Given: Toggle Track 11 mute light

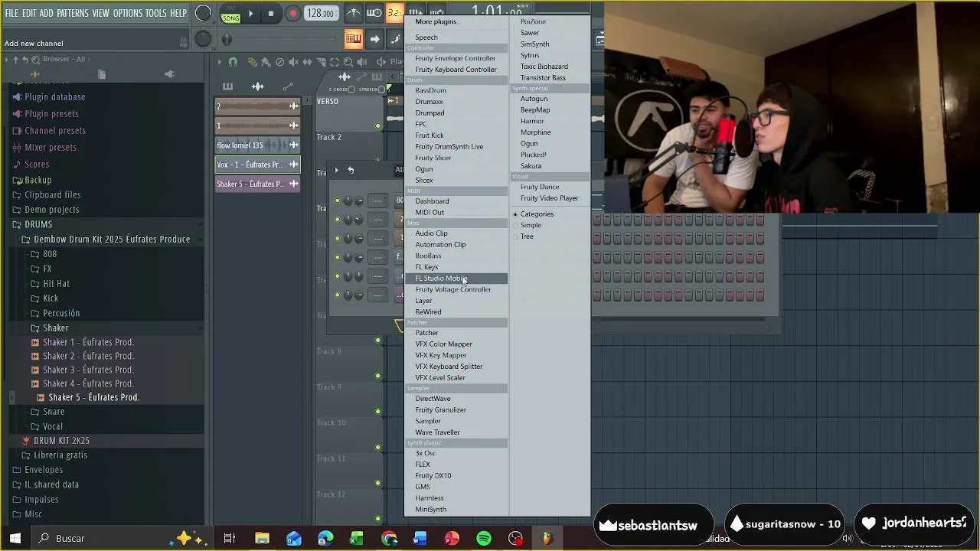Looking at the screenshot, I should (x=377, y=483).
